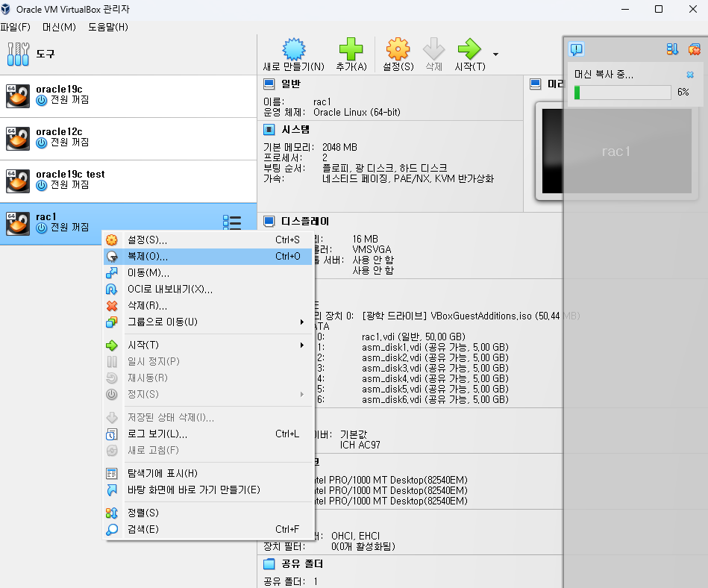Image resolution: width=708 pixels, height=588 pixels.
Task: Click the 2048 MB base memory value
Action: click(339, 147)
